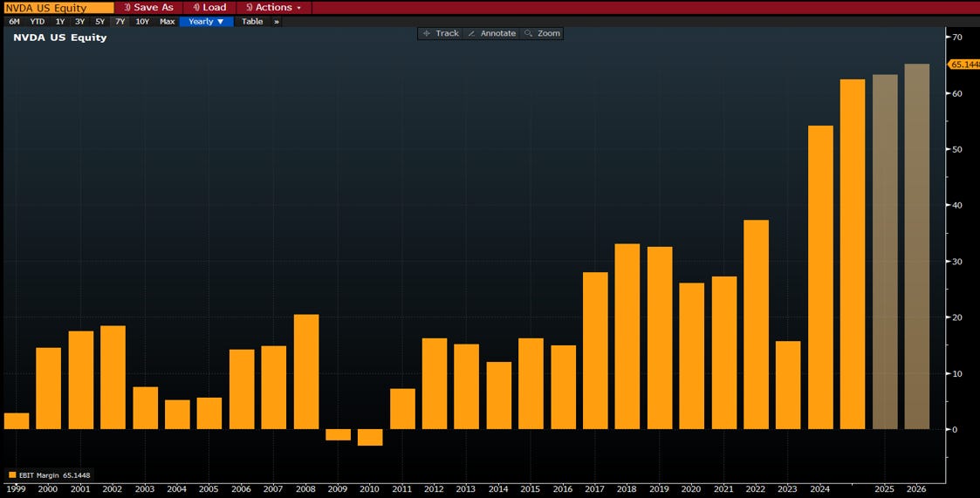Image resolution: width=980 pixels, height=498 pixels.
Task: Expand more options double-arrow
Action: [277, 21]
